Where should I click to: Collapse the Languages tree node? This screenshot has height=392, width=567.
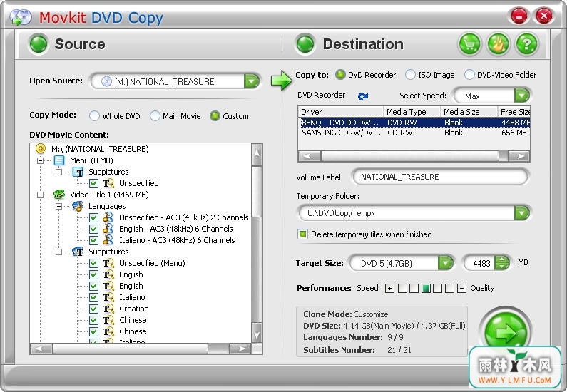click(x=59, y=206)
